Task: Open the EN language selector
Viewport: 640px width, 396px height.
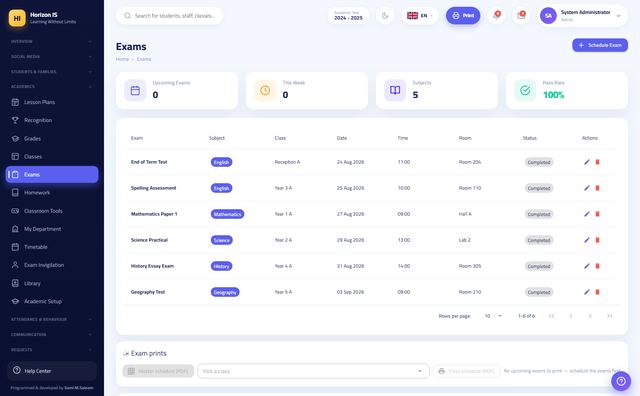Action: (420, 16)
